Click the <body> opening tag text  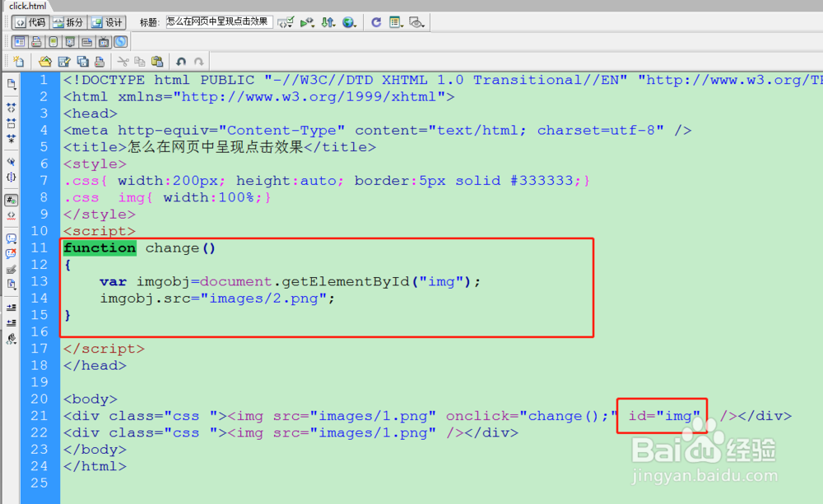tap(91, 399)
